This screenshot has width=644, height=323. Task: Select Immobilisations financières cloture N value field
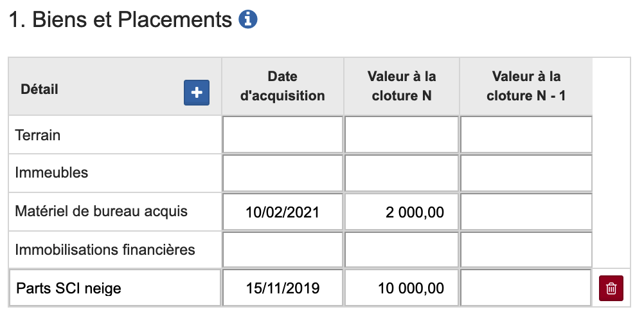[x=402, y=250]
